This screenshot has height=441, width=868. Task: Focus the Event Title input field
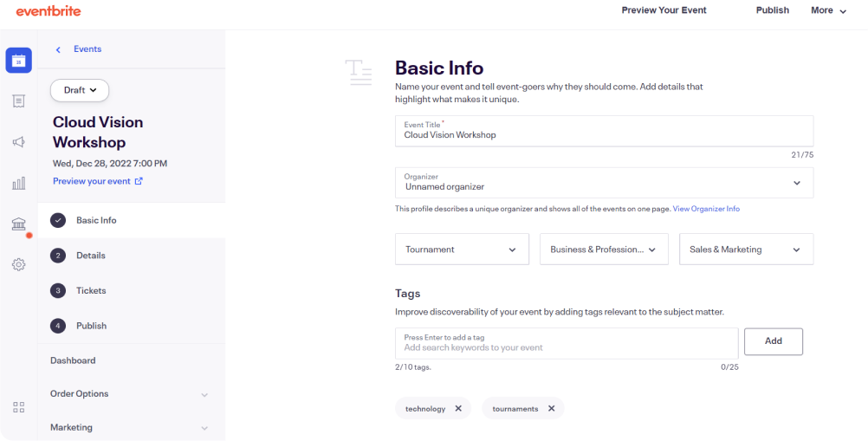[x=604, y=131]
